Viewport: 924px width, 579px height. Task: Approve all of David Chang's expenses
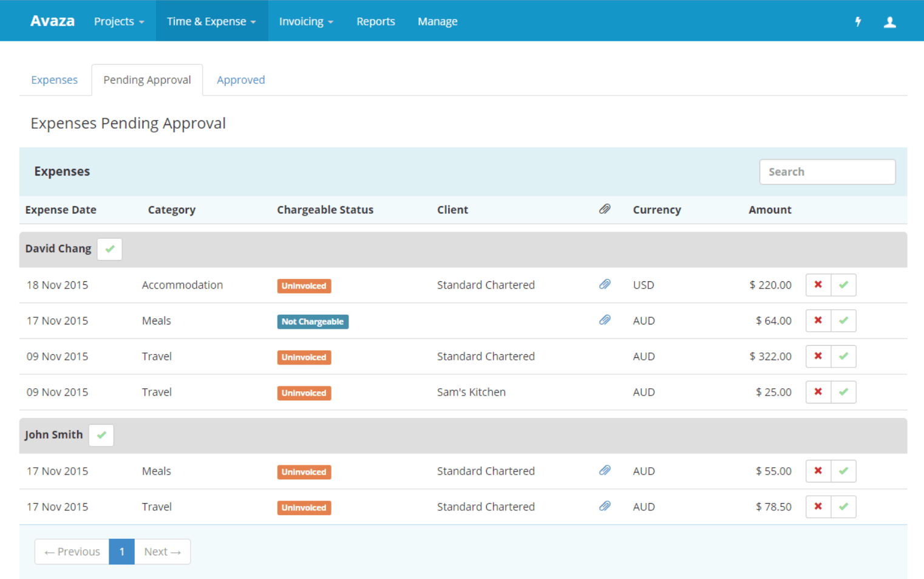(x=109, y=248)
